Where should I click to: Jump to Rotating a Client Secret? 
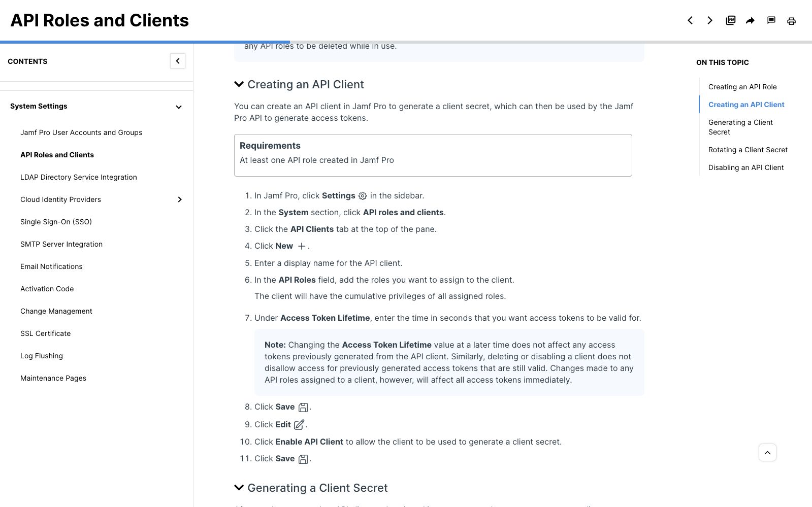point(748,150)
